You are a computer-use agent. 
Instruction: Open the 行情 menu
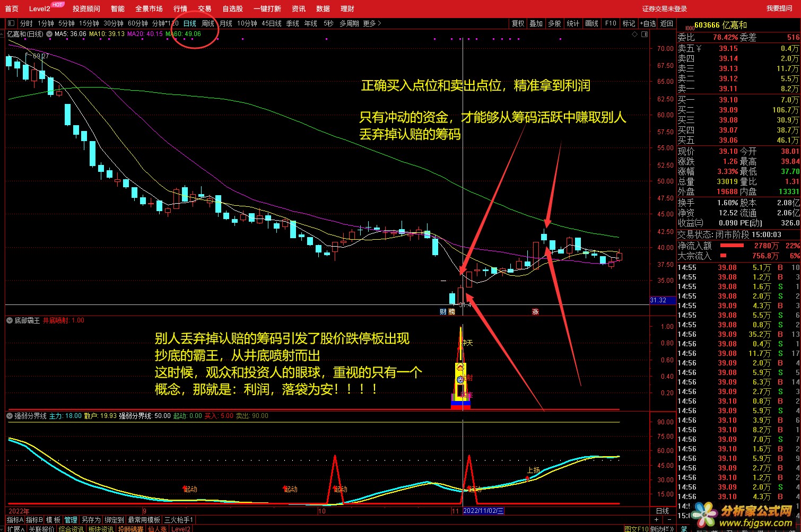coord(180,8)
